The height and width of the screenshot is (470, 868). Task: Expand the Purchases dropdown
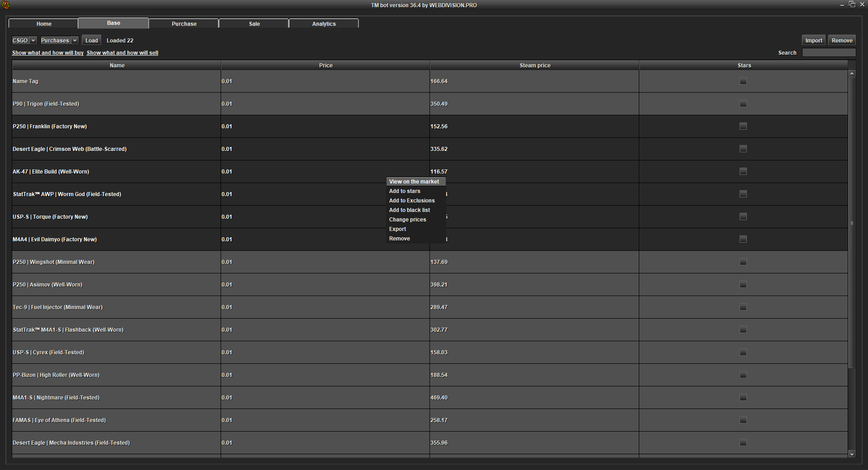point(59,41)
